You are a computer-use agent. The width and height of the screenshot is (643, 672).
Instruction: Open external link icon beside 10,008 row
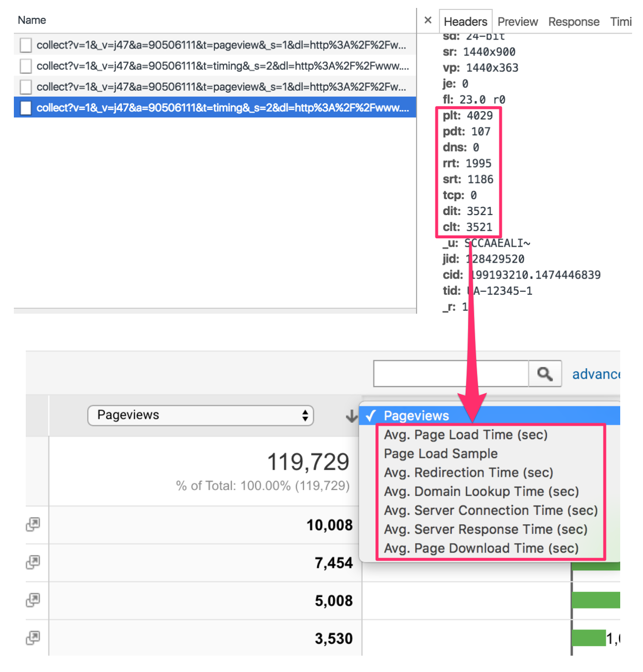click(x=33, y=524)
